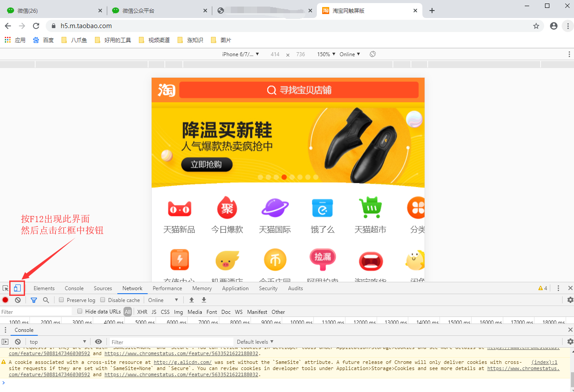Clear the network log

[x=18, y=300]
